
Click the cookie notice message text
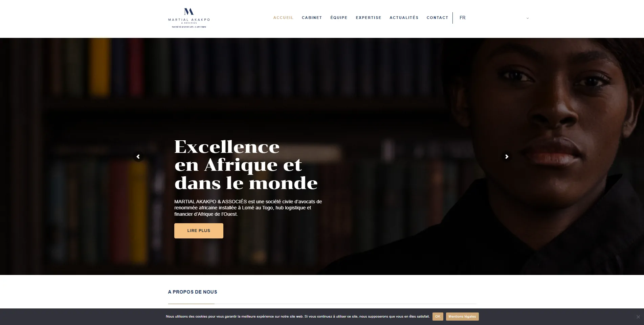tap(297, 317)
